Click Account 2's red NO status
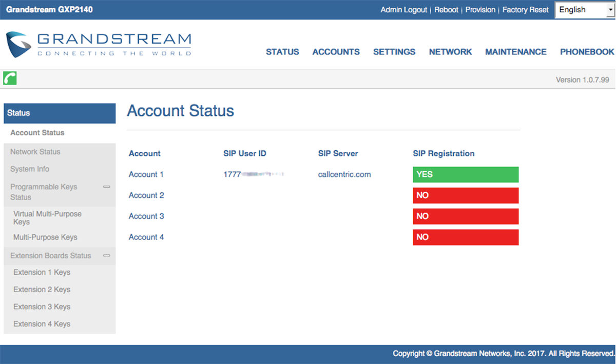Screen dimensions: 616x364 (466, 195)
